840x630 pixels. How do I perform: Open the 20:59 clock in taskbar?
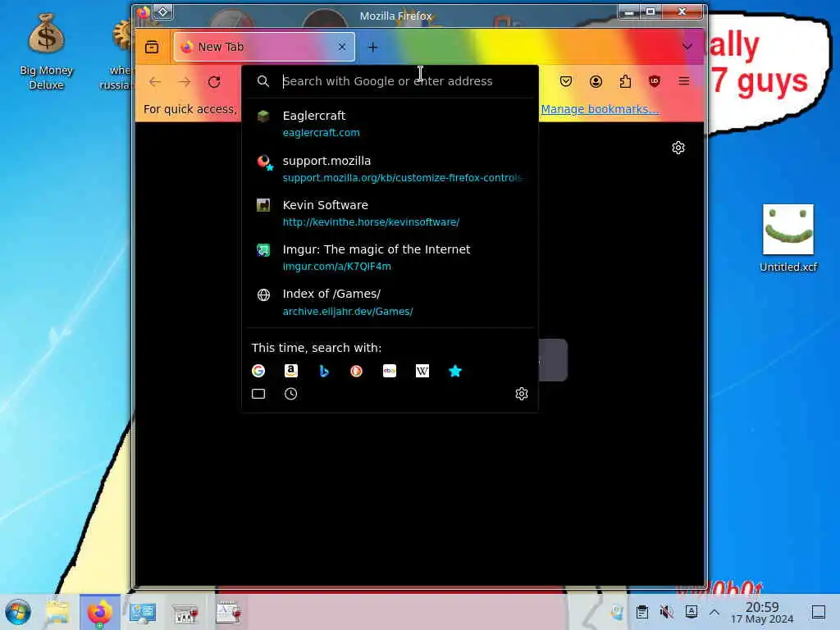[762, 612]
